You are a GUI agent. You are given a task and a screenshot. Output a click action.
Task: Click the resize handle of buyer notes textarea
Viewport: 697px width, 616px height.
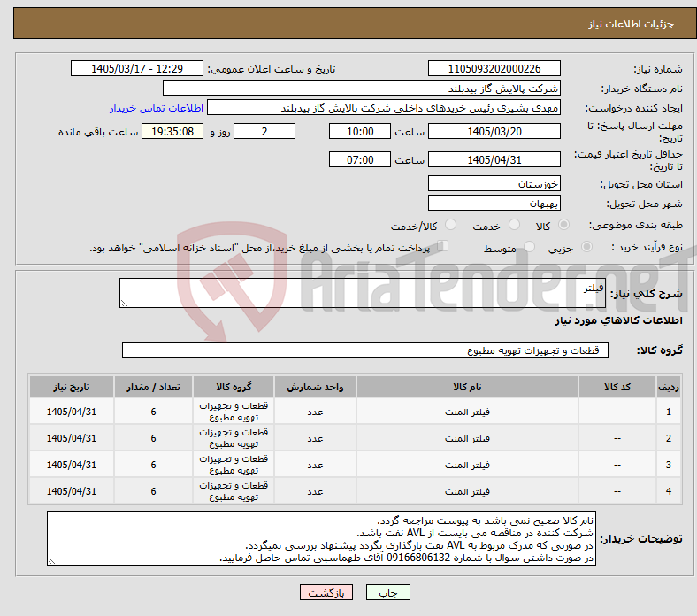click(51, 561)
